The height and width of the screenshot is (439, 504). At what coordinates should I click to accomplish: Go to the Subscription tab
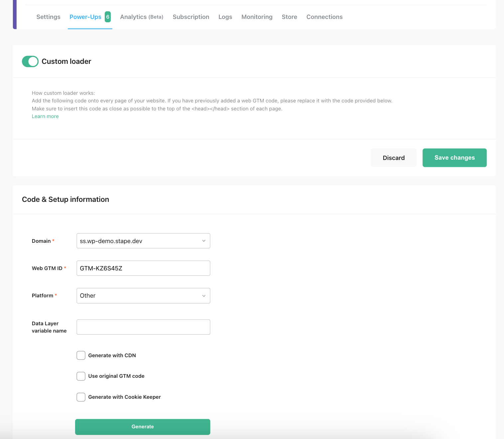[x=191, y=17]
